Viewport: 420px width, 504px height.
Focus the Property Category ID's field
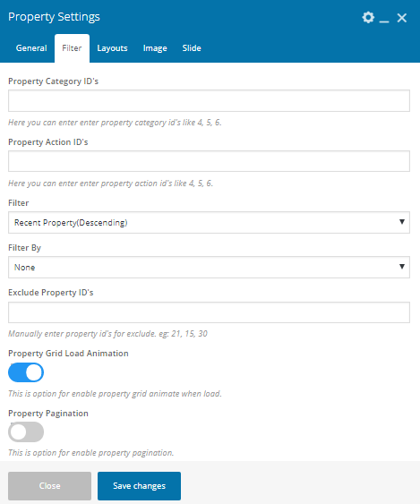point(209,101)
